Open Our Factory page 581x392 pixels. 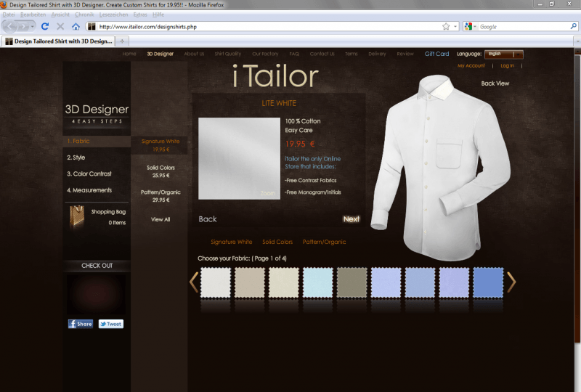(x=265, y=54)
